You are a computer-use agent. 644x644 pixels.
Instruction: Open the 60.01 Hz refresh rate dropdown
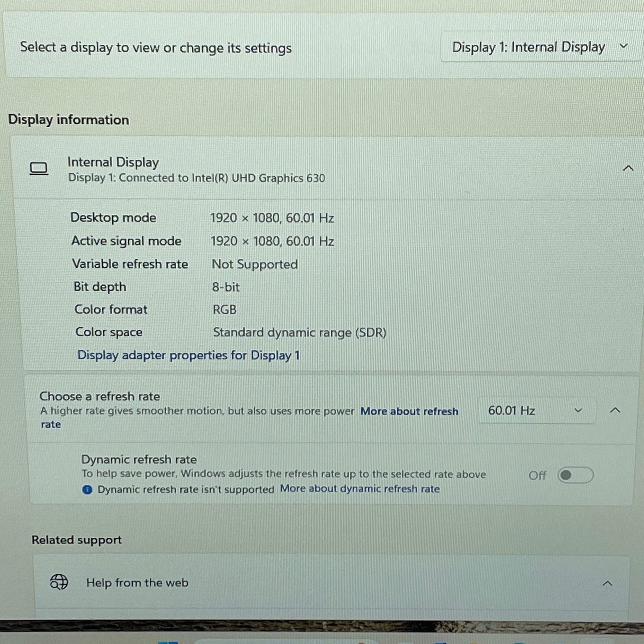click(x=536, y=411)
